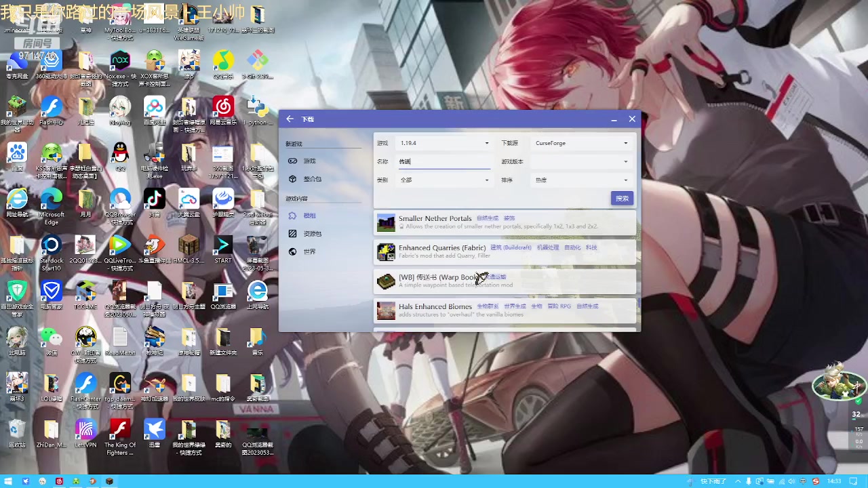Select the 微信 WeChat desktop icon

[x=52, y=342]
